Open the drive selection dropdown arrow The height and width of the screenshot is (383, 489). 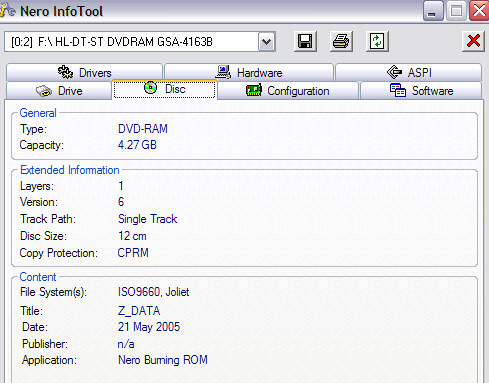266,42
